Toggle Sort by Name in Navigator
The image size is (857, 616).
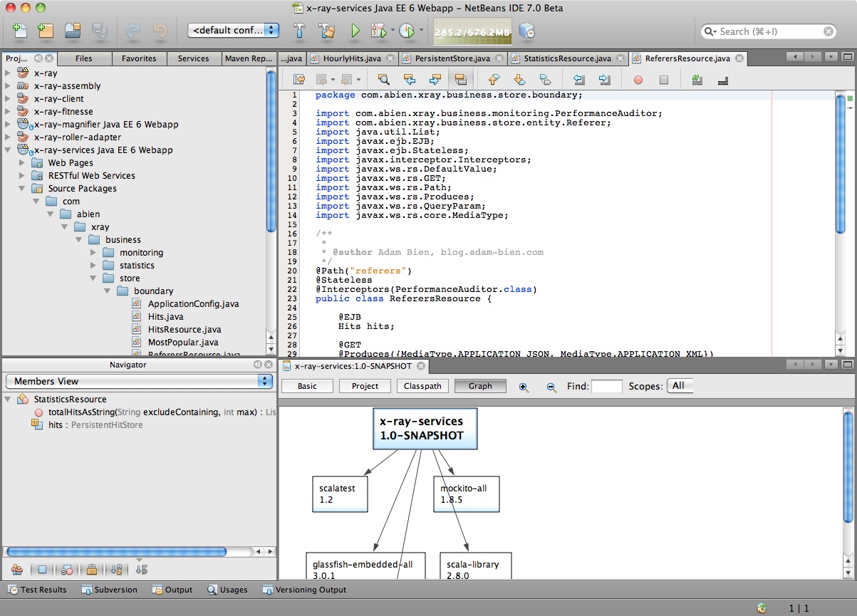117,569
